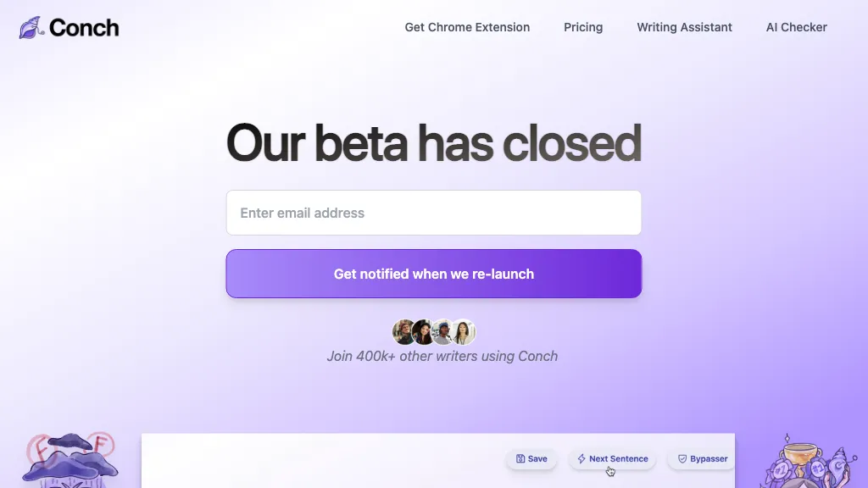The image size is (868, 488).
Task: Click the Save floppy disk icon
Action: (x=520, y=459)
